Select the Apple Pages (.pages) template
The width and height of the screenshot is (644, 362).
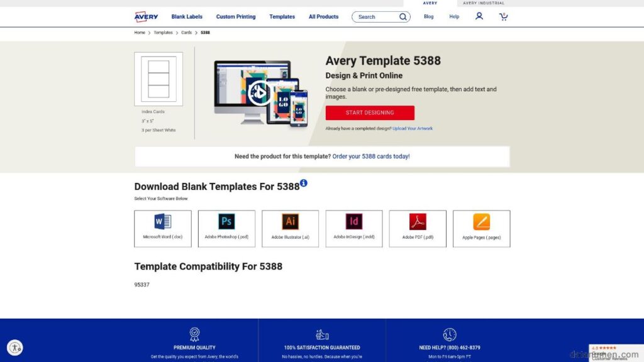coord(480,228)
